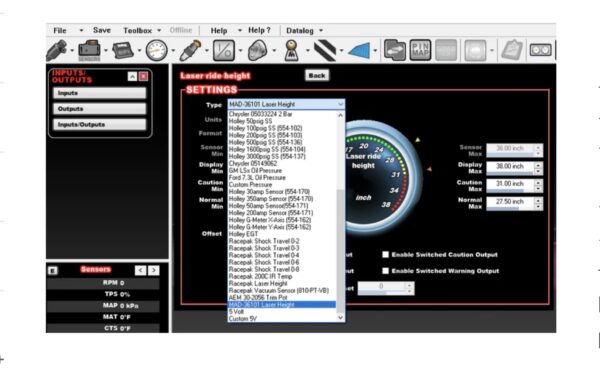Adjust the slider under Display Max value
Image resolution: width=600 pixels, height=373 pixels.
click(510, 173)
